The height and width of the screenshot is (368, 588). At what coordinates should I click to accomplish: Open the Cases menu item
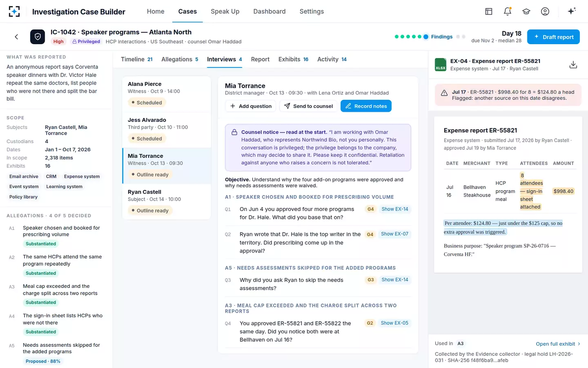click(187, 11)
